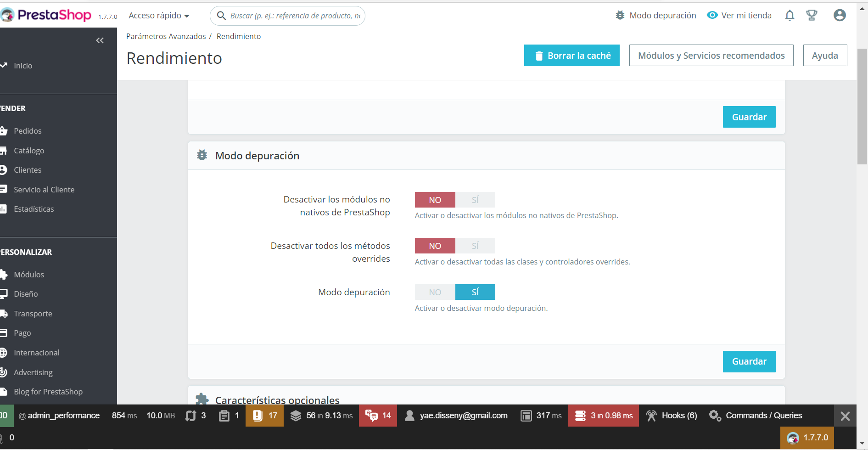Click the 10.0 MB memory entry
Image resolution: width=868 pixels, height=450 pixels.
pos(161,416)
